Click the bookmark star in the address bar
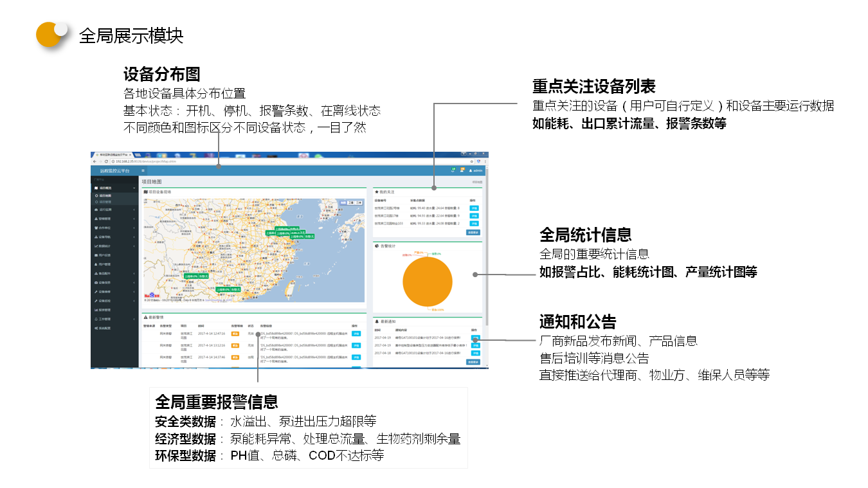This screenshot has width=868, height=488. click(471, 161)
